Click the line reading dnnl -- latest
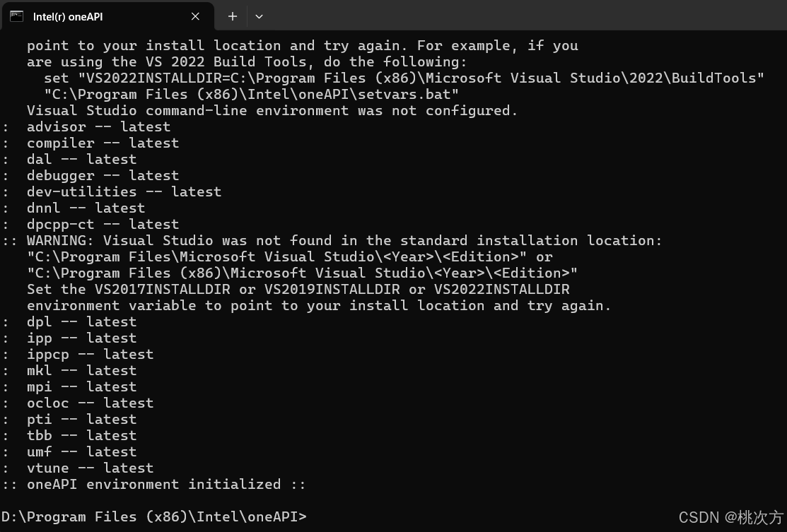787x532 pixels. [x=86, y=208]
